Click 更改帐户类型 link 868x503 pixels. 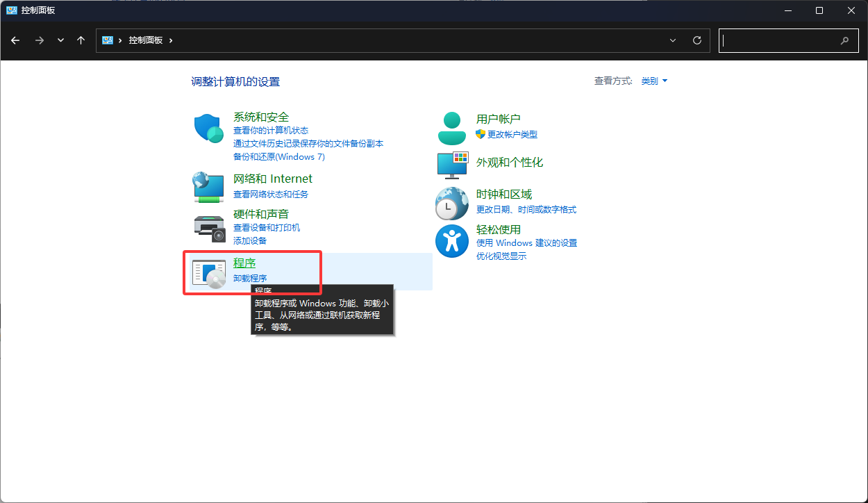pyautogui.click(x=512, y=135)
